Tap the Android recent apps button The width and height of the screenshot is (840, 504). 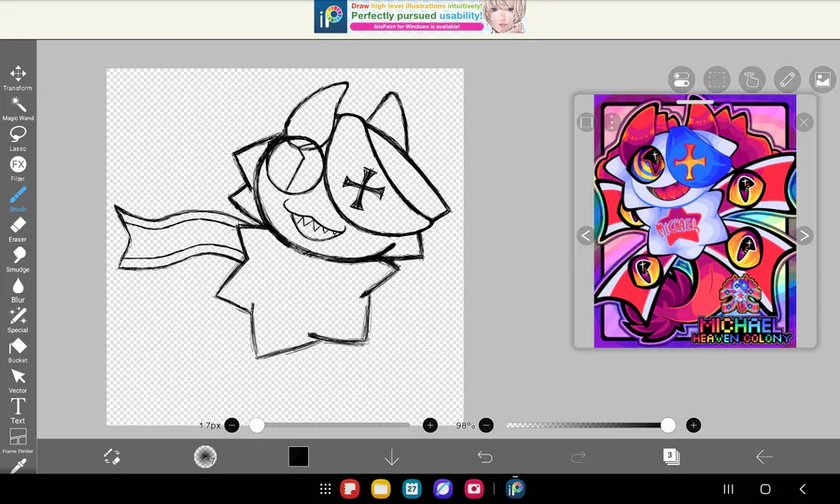pyautogui.click(x=728, y=489)
